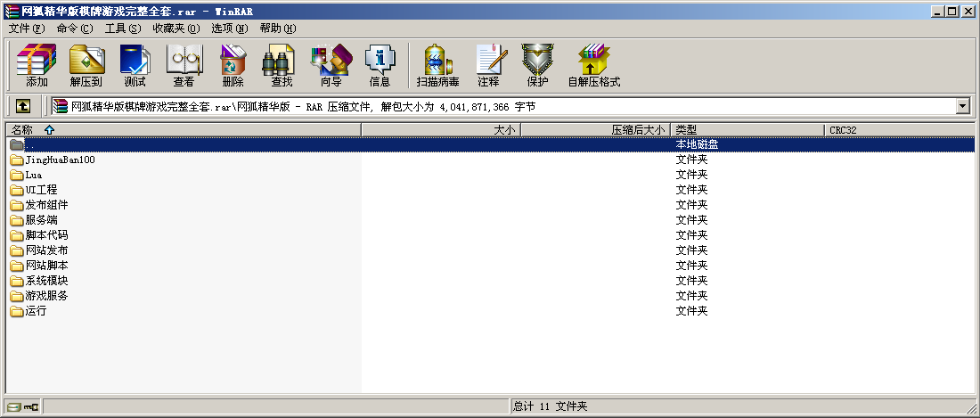Sort by the 类型 column header

[748, 130]
